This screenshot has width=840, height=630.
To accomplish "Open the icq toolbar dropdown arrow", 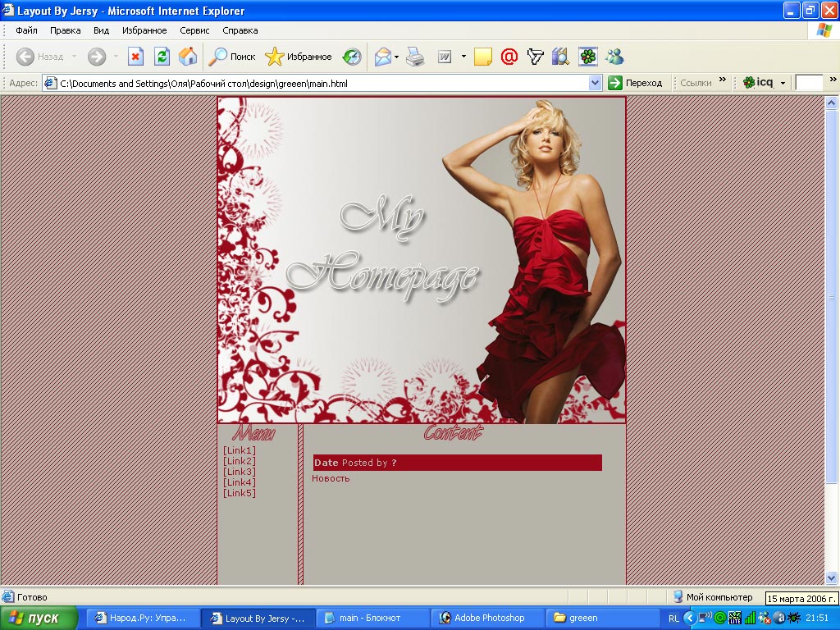I will 783,83.
